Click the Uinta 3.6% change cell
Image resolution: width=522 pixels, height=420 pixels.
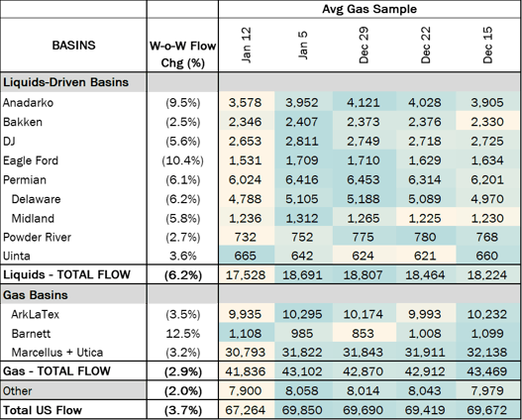point(183,256)
